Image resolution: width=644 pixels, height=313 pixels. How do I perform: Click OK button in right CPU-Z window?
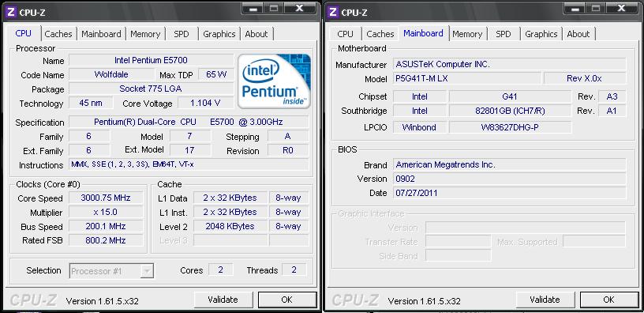click(x=609, y=300)
